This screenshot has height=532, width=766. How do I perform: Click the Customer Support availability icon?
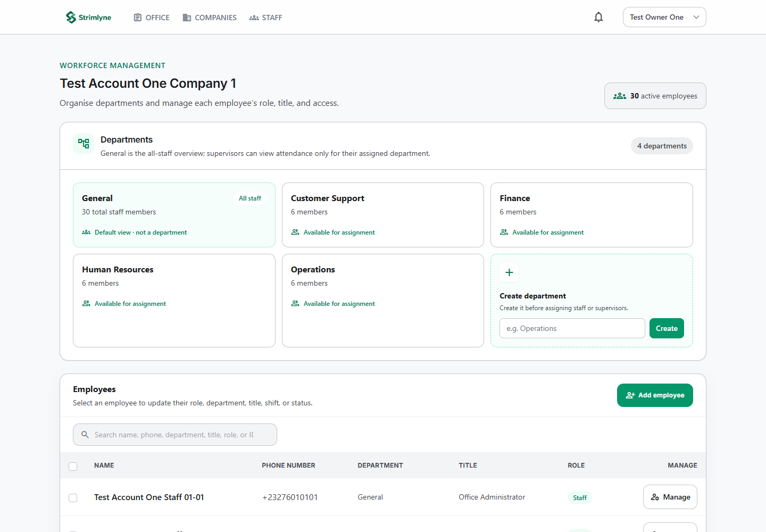[x=295, y=232]
